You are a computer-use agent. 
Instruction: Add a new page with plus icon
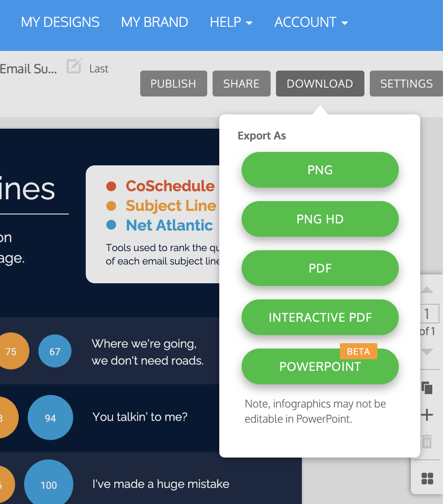click(427, 415)
